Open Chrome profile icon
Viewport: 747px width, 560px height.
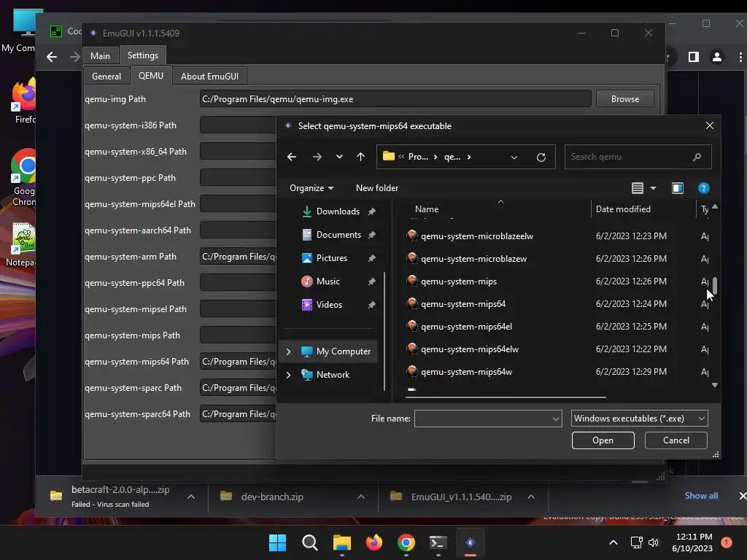pos(716,57)
